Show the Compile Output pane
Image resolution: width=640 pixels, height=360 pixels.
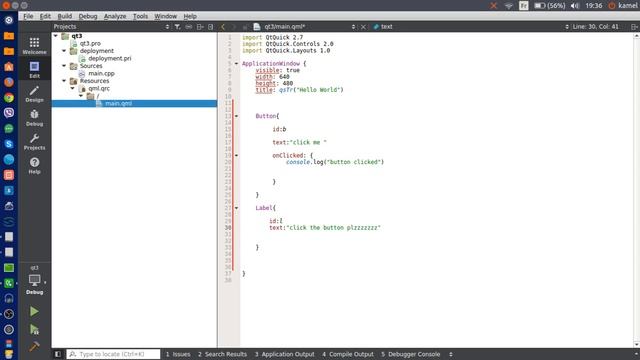click(348, 354)
